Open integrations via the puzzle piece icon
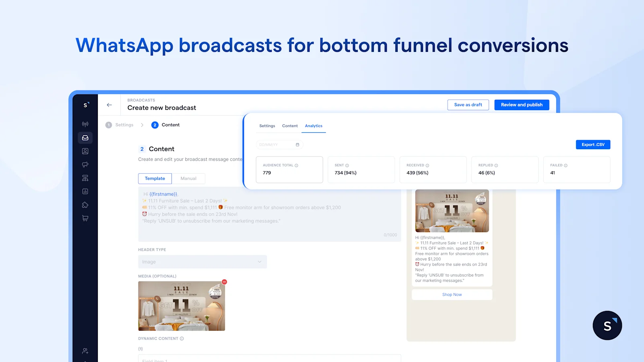The width and height of the screenshot is (644, 362). [85, 205]
